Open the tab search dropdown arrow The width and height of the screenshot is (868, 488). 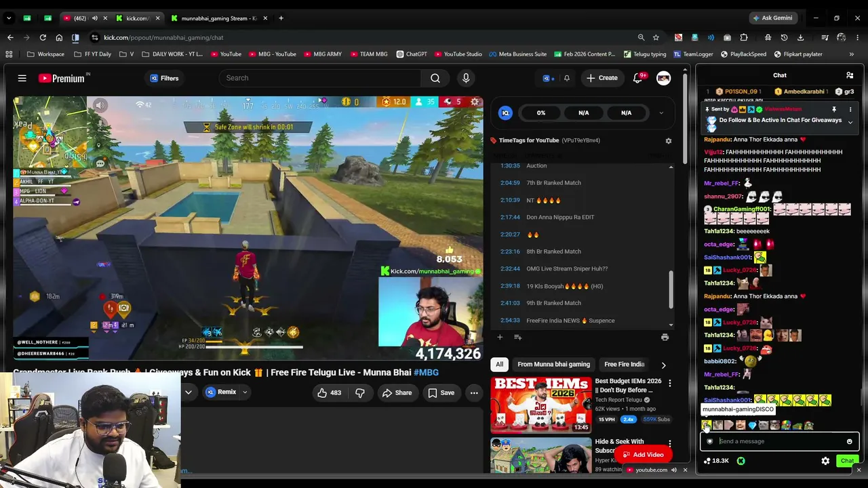click(9, 18)
